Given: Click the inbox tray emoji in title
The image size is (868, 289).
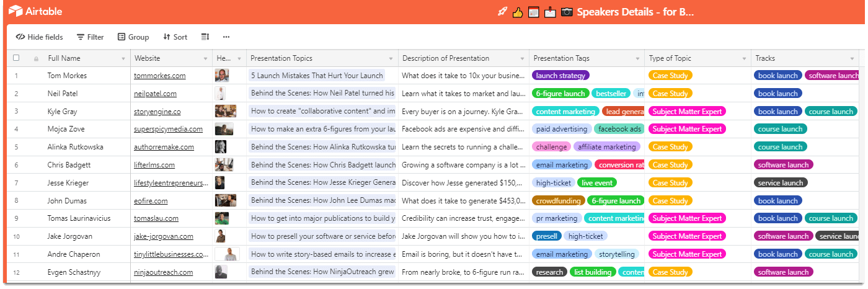Looking at the screenshot, I should (x=550, y=12).
